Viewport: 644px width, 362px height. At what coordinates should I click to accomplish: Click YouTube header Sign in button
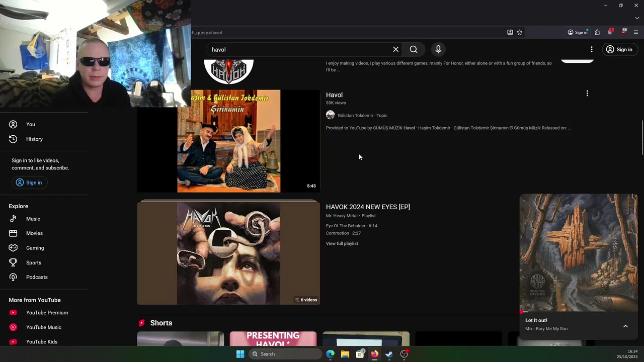point(619,49)
